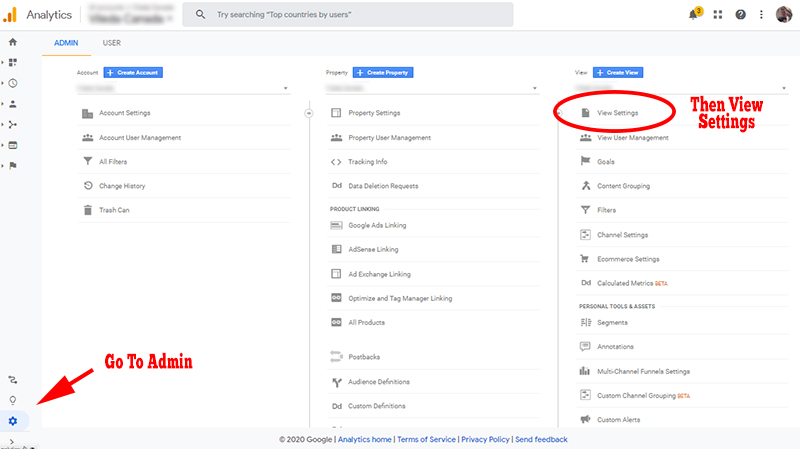Screen dimensions: 800x449
Task: Click the search magnifier icon
Action: tap(201, 14)
